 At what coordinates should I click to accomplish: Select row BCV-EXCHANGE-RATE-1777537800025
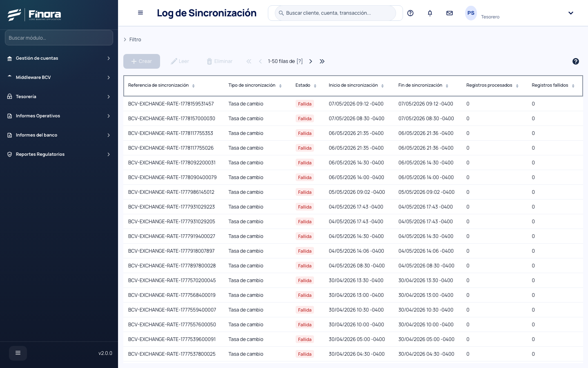[x=353, y=354]
